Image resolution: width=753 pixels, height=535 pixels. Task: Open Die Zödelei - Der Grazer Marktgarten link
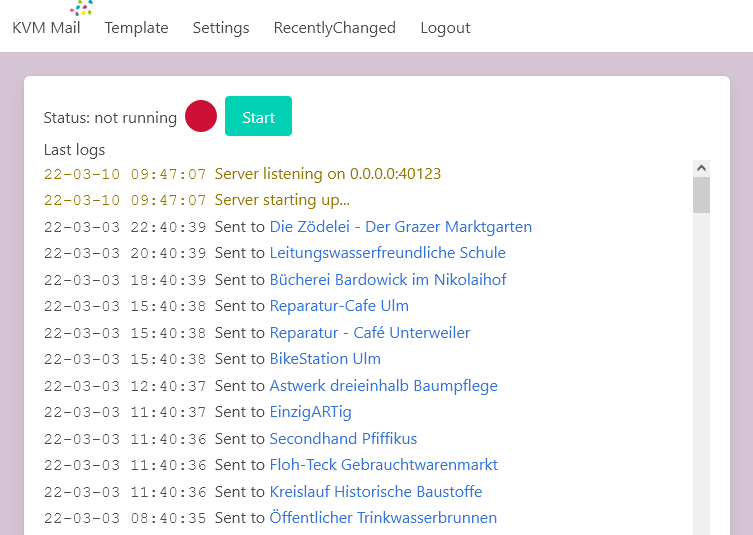401,227
